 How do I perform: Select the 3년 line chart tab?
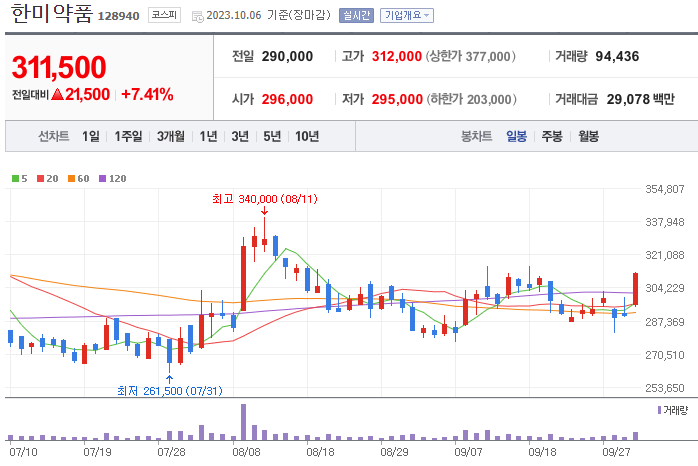240,136
